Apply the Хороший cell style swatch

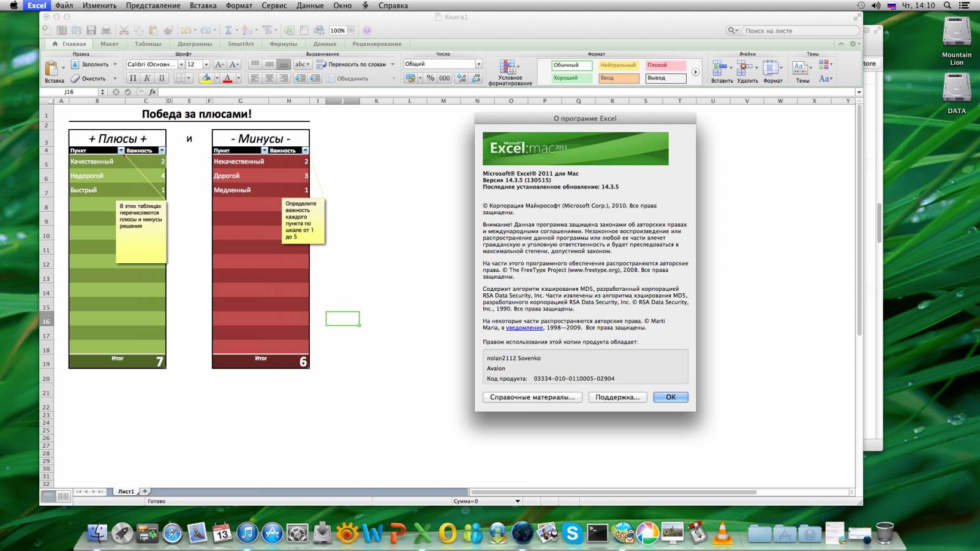[x=571, y=78]
